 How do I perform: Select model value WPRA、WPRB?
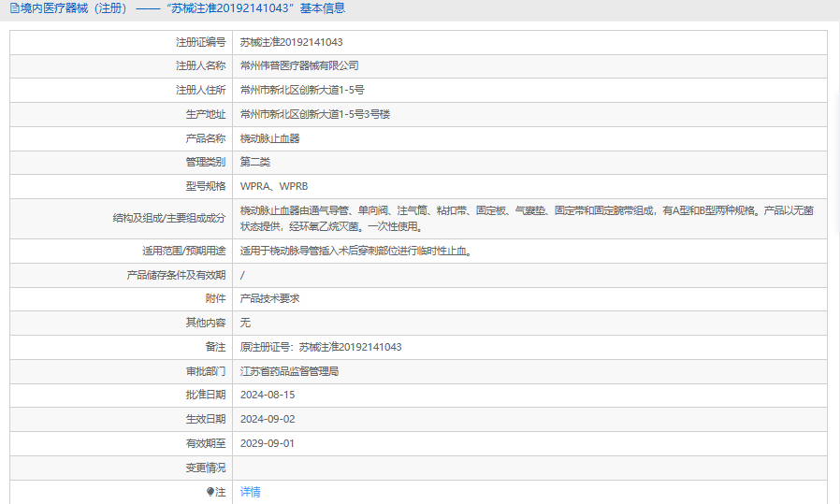point(274,186)
